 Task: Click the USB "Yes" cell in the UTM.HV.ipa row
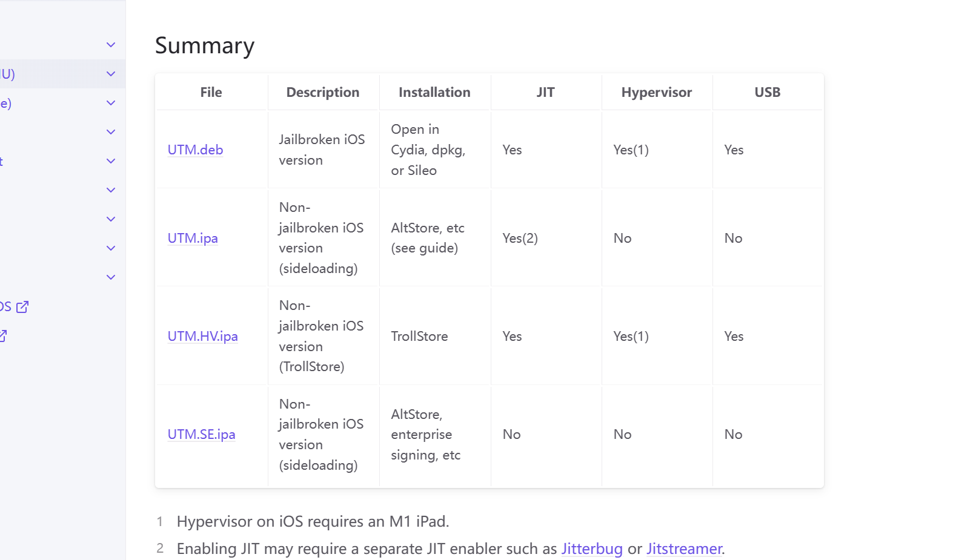coord(768,336)
